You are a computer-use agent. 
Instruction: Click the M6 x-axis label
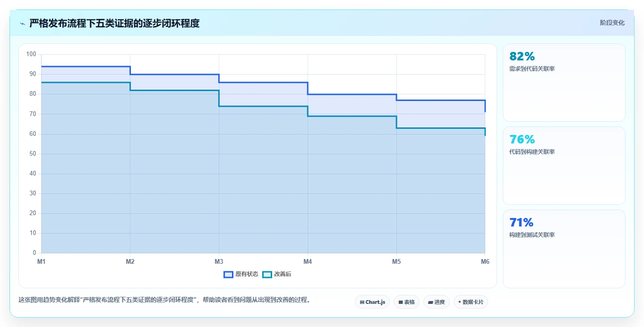[485, 261]
